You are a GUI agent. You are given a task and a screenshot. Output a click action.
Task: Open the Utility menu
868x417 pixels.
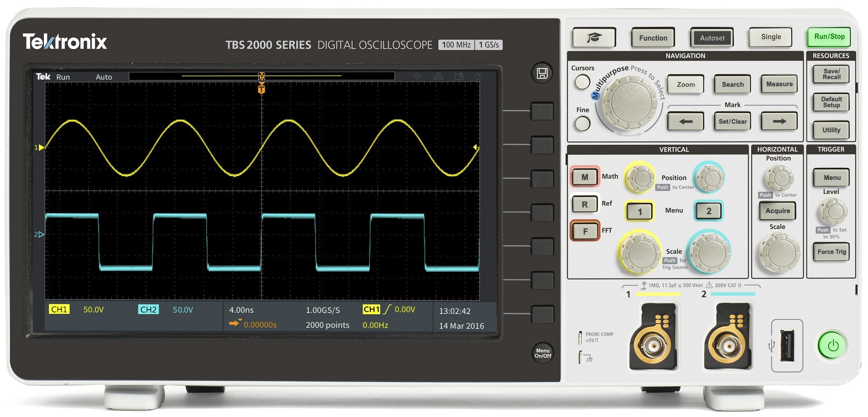coord(831,130)
